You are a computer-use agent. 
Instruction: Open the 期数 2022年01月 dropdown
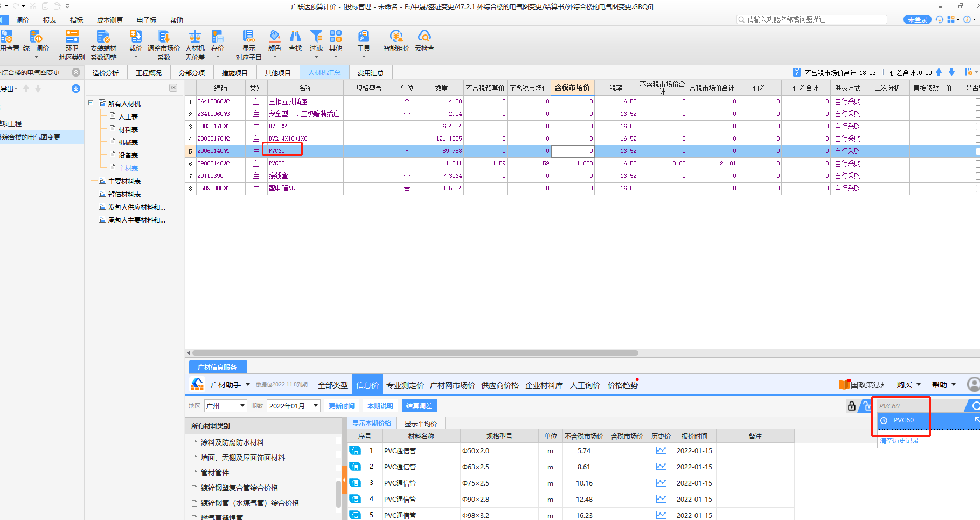[x=294, y=406]
